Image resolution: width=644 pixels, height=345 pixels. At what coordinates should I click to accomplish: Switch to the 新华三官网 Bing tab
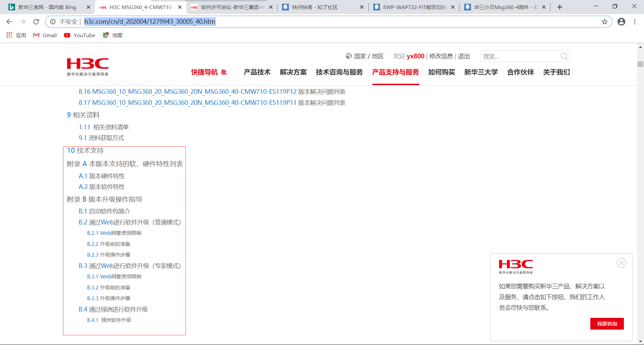click(47, 7)
